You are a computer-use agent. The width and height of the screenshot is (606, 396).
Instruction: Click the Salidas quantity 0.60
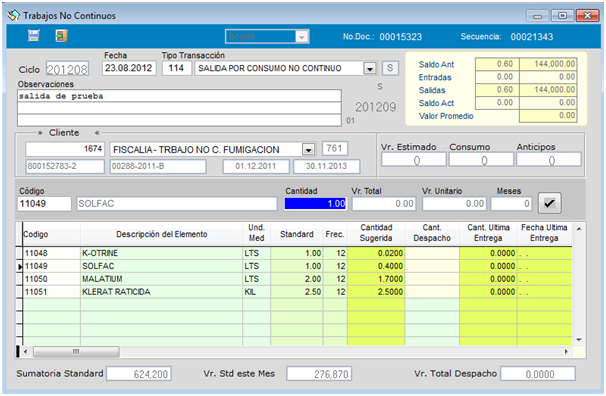point(497,90)
